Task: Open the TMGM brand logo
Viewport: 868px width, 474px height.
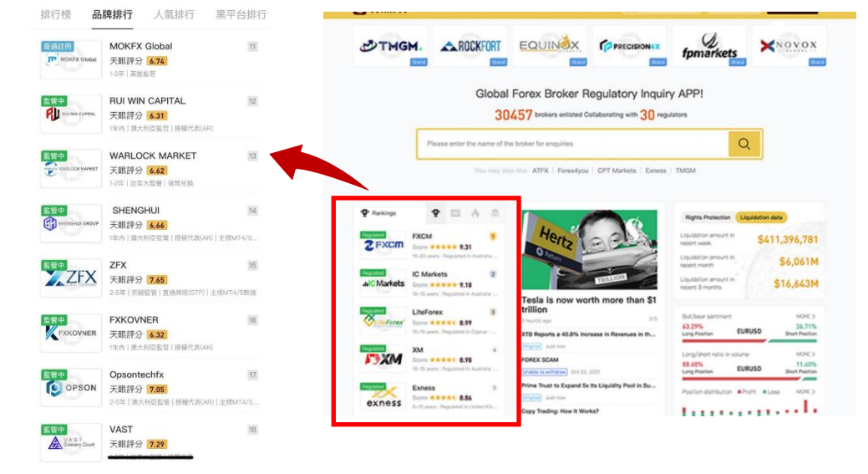Action: pyautogui.click(x=391, y=46)
